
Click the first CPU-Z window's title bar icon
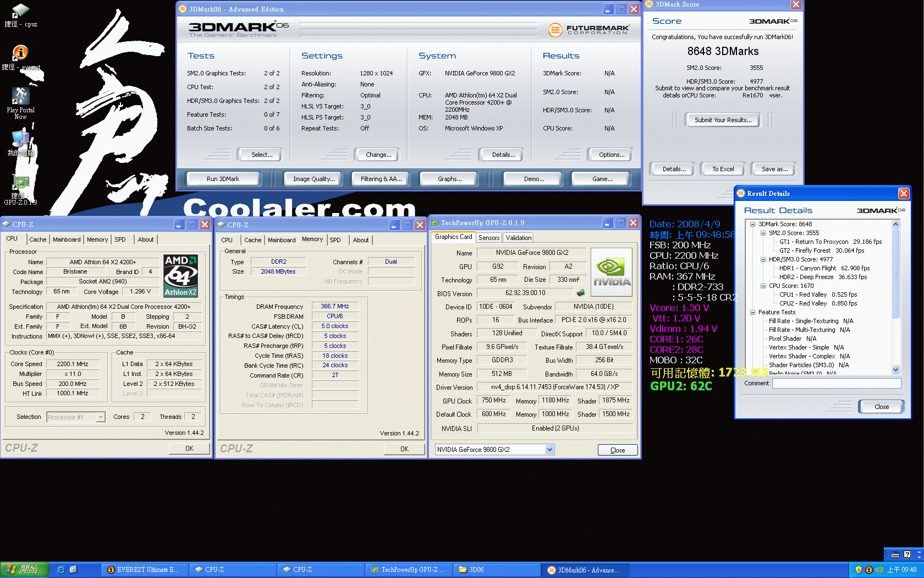coord(6,224)
